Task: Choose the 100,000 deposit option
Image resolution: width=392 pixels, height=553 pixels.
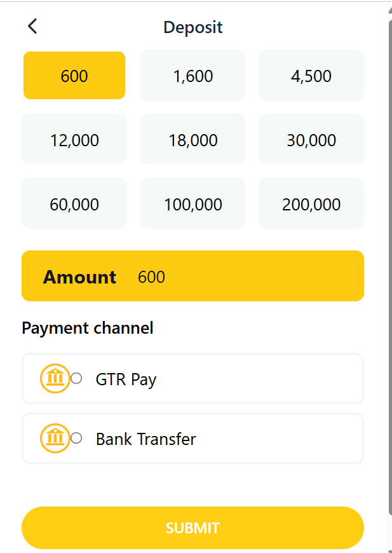Action: 193,204
